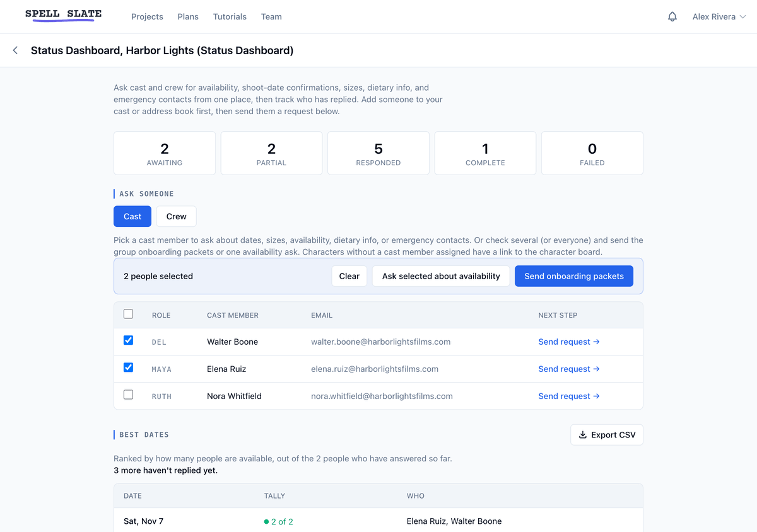
Task: Click the Awaiting stat card
Action: 165,153
